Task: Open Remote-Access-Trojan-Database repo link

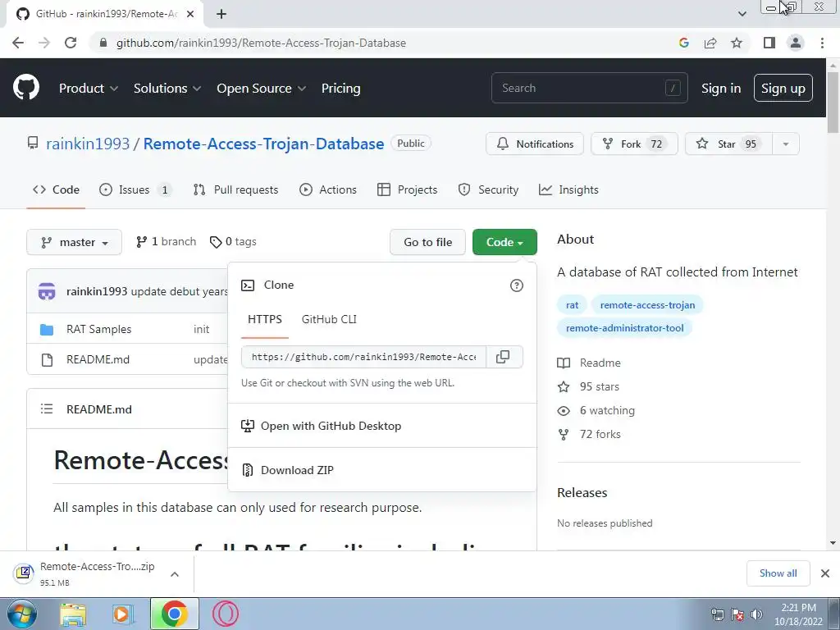Action: coord(263,144)
